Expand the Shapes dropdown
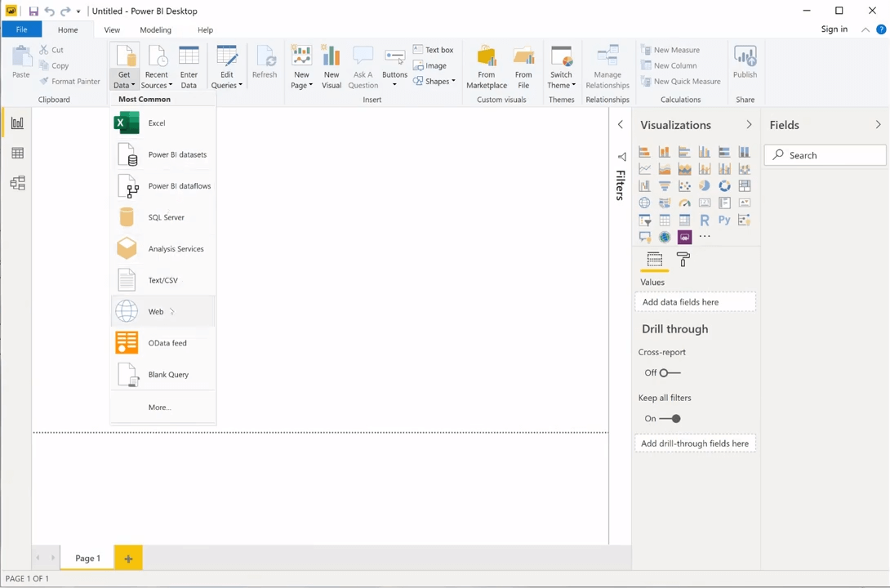Image resolution: width=890 pixels, height=588 pixels. click(434, 82)
